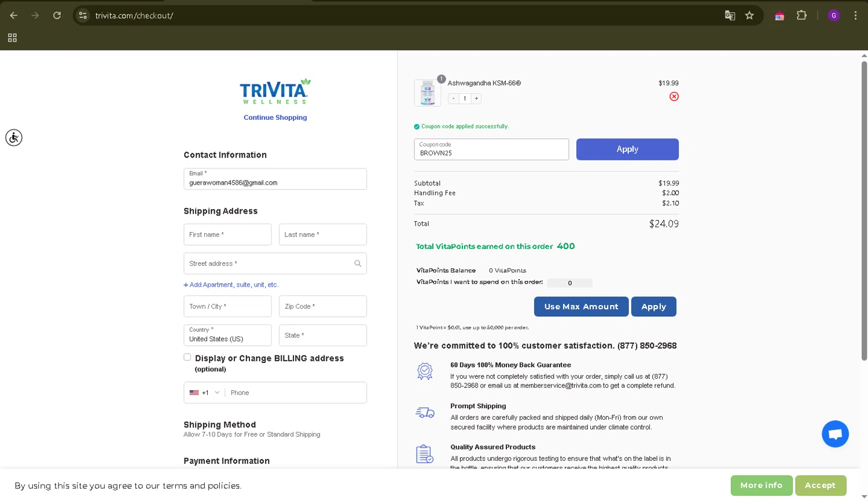Click the Quality Assured Products clipboard icon
This screenshot has width=868, height=502.
click(x=425, y=454)
